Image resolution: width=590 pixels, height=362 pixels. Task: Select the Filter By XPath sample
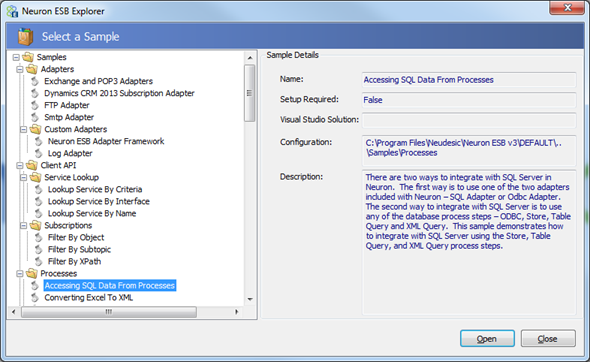[75, 262]
